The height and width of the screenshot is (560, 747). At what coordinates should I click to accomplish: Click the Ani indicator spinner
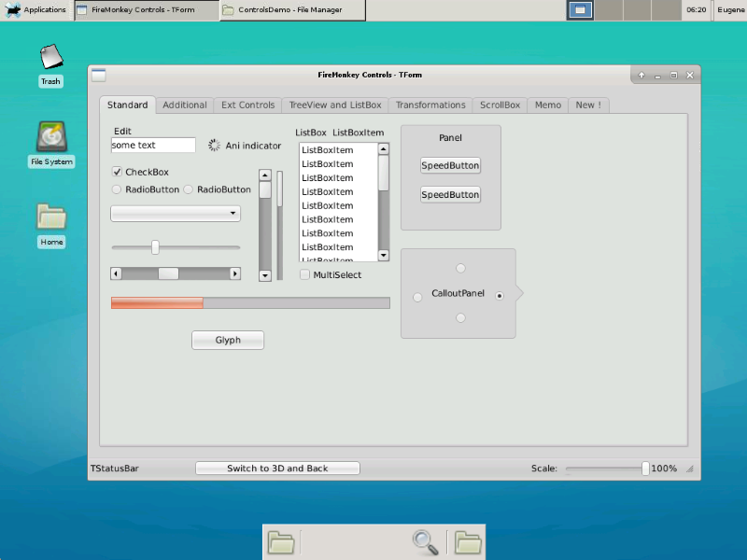(214, 146)
